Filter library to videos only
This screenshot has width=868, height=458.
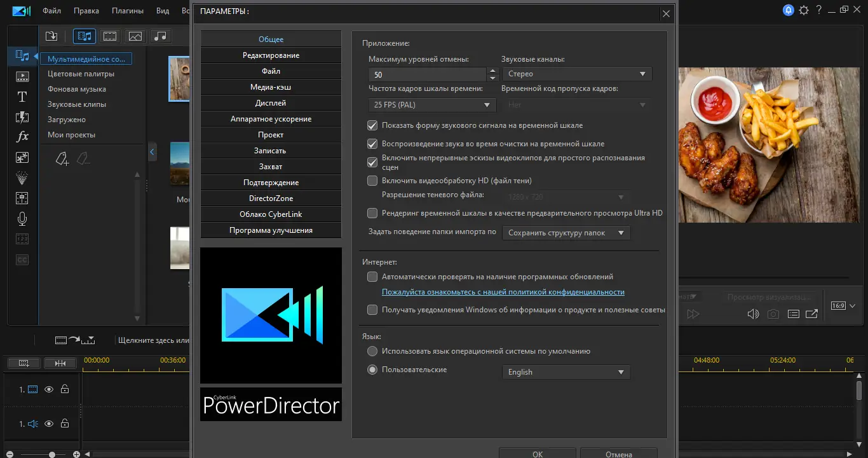click(110, 36)
